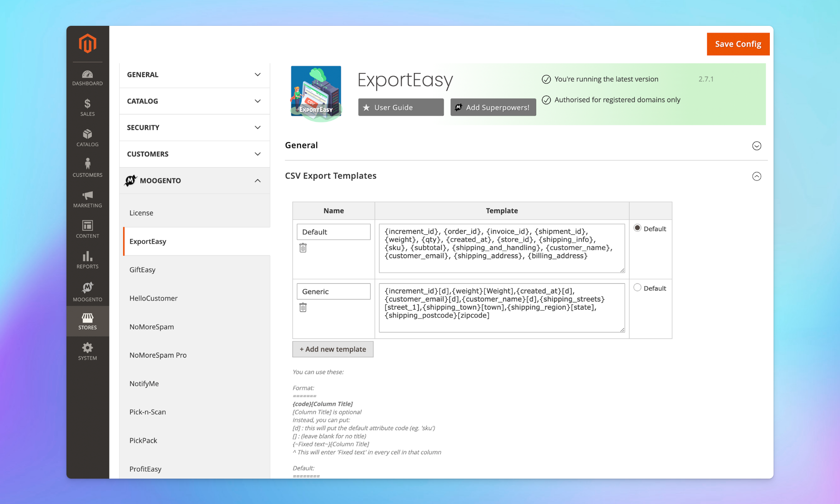
Task: Expand the SECURITY config section
Action: click(194, 127)
